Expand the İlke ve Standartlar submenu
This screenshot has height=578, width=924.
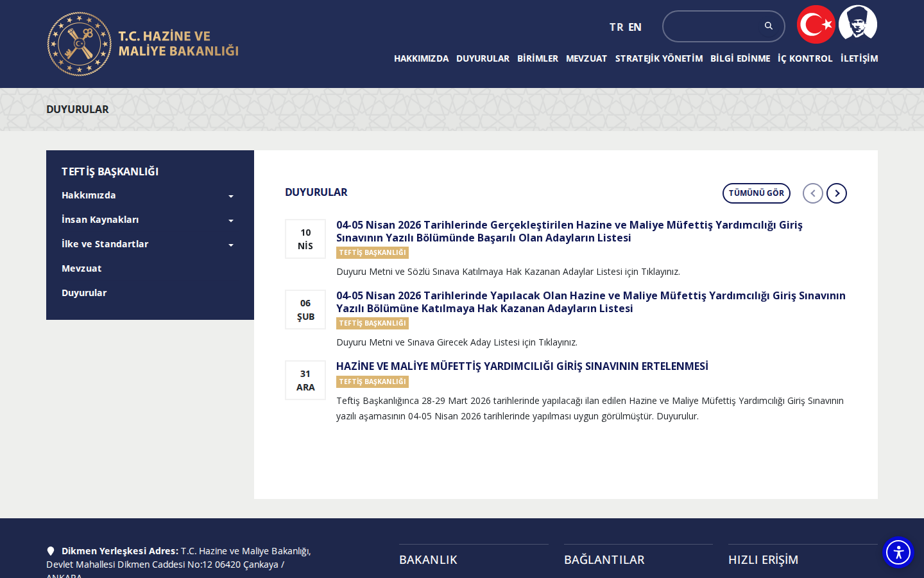[231, 245]
